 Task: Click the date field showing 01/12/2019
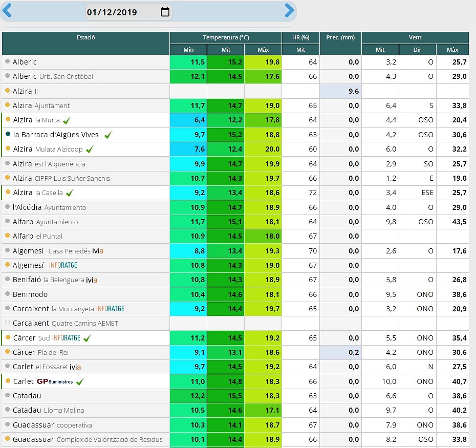click(128, 12)
